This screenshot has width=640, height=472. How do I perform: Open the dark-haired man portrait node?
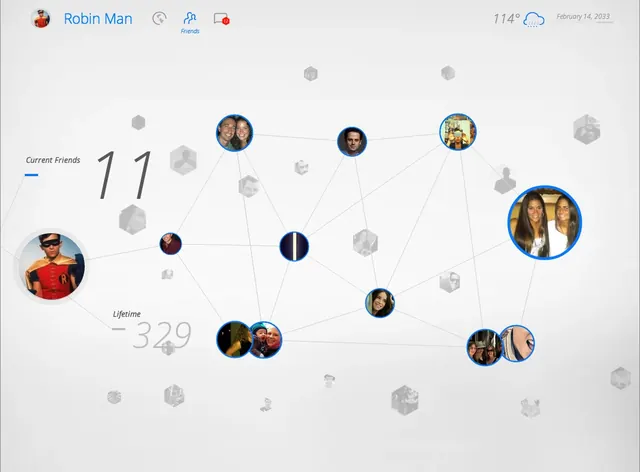click(x=352, y=142)
